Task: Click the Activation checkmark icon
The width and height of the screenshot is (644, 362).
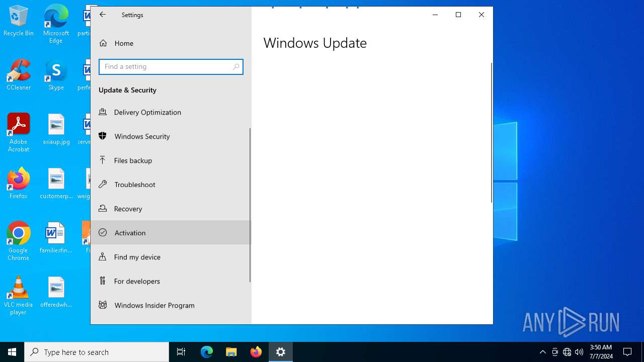Action: coord(103,232)
